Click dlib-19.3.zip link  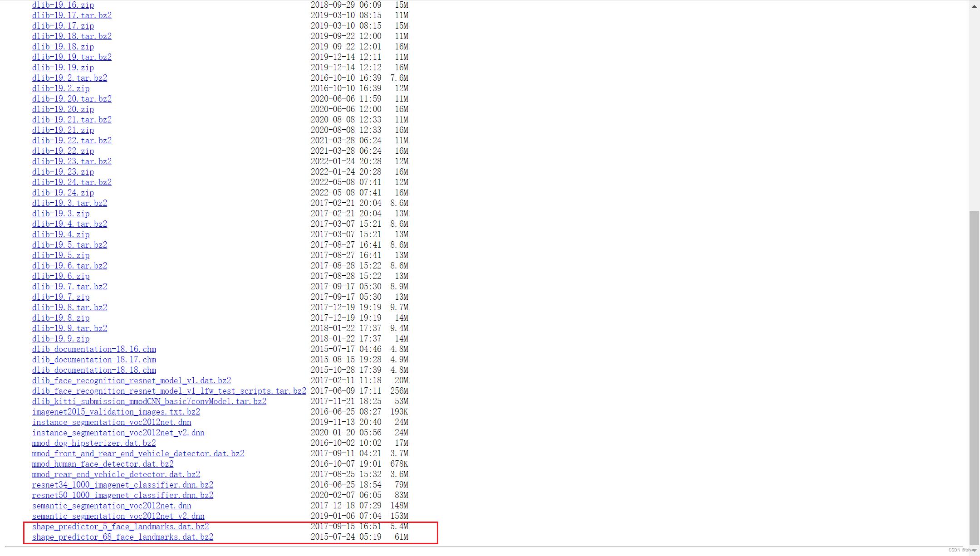[x=61, y=214]
